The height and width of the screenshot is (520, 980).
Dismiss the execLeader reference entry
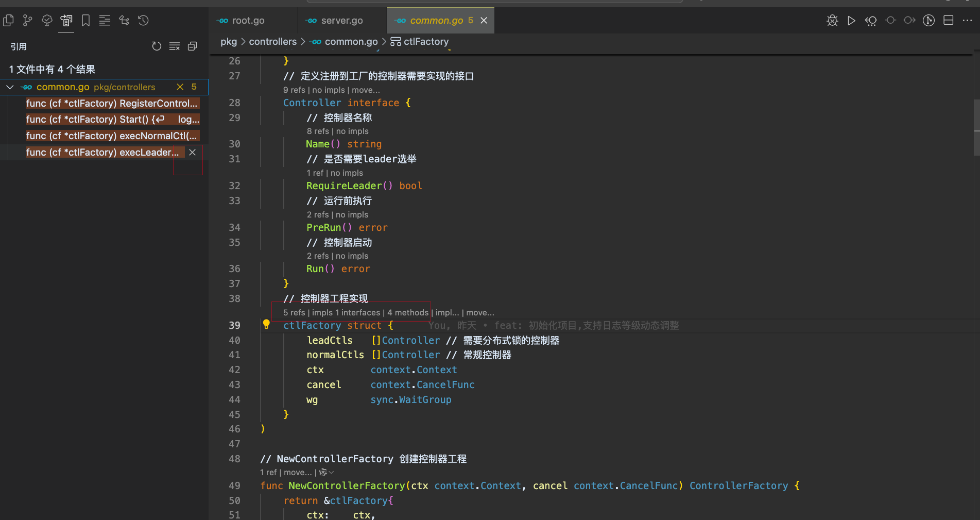pos(192,153)
